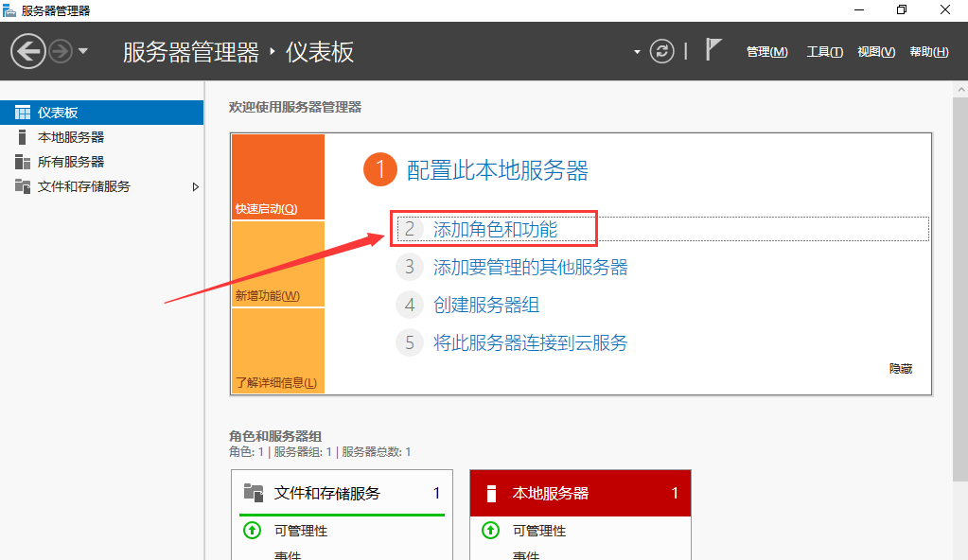Click 可管理性 under 文件和存储服务 tile
The width and height of the screenshot is (968, 560).
click(301, 531)
